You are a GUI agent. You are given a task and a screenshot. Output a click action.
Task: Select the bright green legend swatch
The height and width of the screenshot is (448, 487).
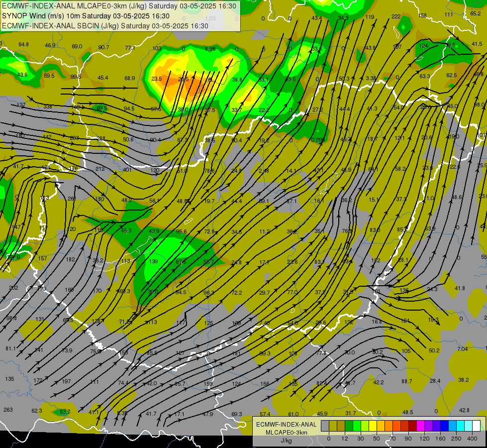tap(357, 426)
